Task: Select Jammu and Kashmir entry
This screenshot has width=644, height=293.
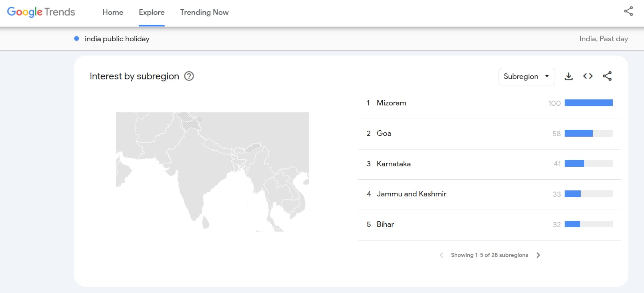Action: point(411,194)
